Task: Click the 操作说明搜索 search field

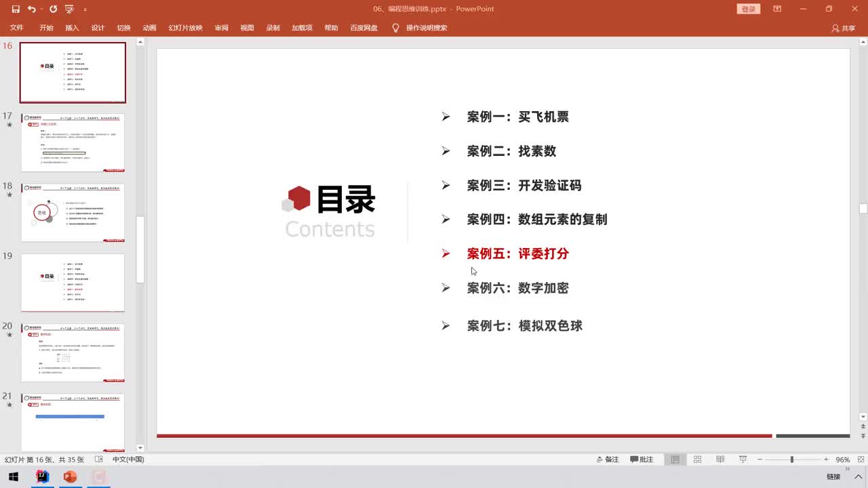Action: coord(427,28)
